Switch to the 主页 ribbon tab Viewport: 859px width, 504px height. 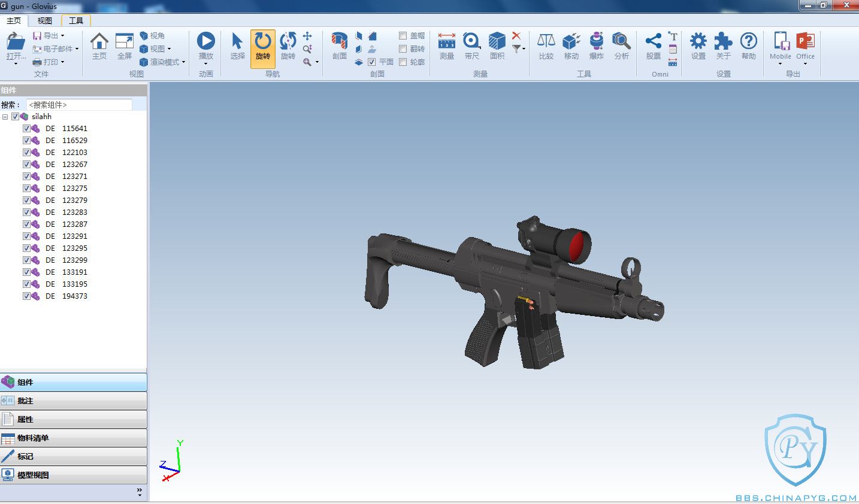(14, 20)
